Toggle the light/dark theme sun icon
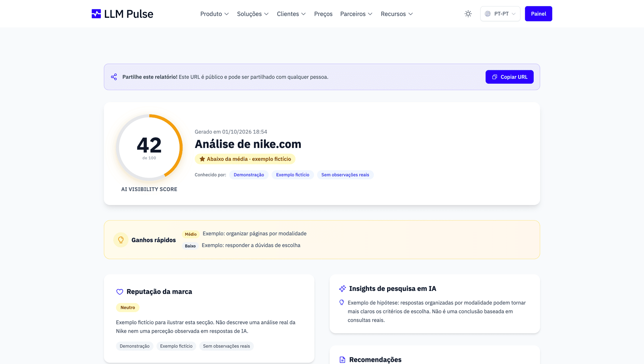 tap(468, 14)
